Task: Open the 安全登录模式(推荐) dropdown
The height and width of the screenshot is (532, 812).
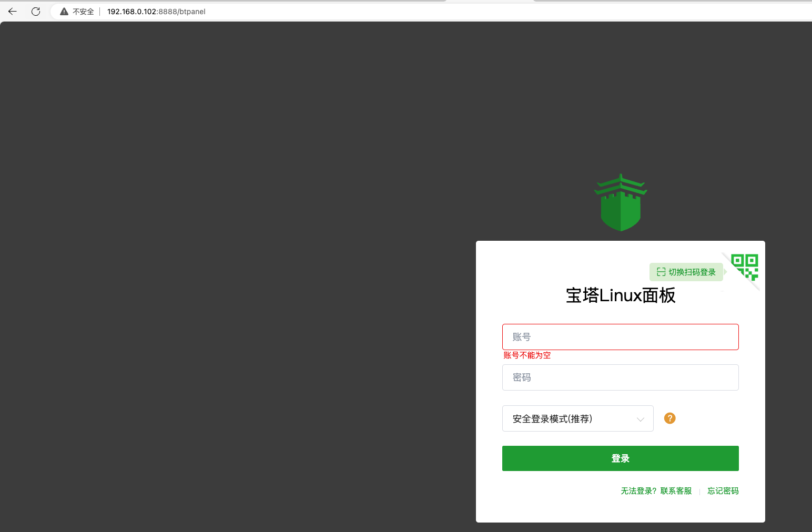Action: (x=578, y=418)
